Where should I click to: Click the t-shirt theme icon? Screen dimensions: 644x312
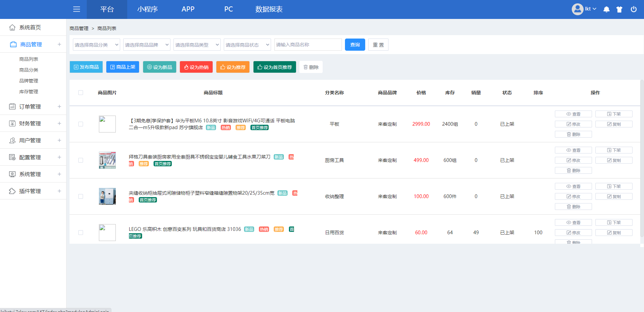tap(619, 9)
